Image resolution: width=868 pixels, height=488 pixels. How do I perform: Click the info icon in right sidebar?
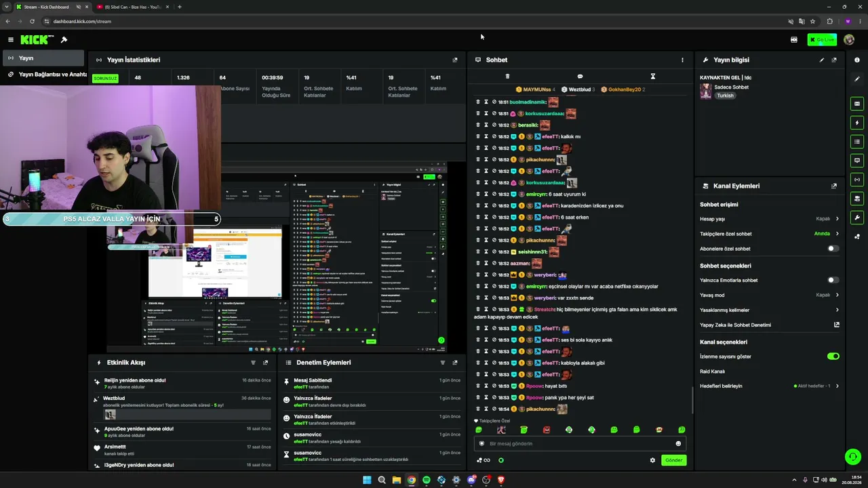coord(857,60)
